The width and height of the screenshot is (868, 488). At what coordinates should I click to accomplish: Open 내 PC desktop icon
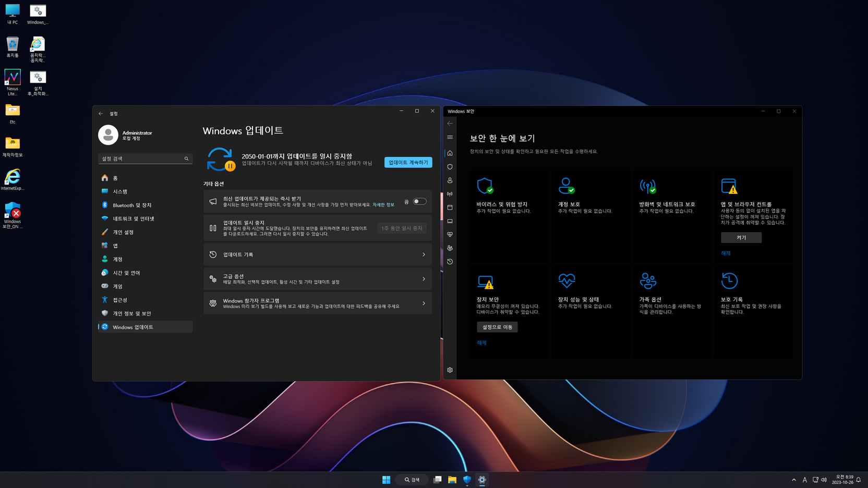[13, 14]
